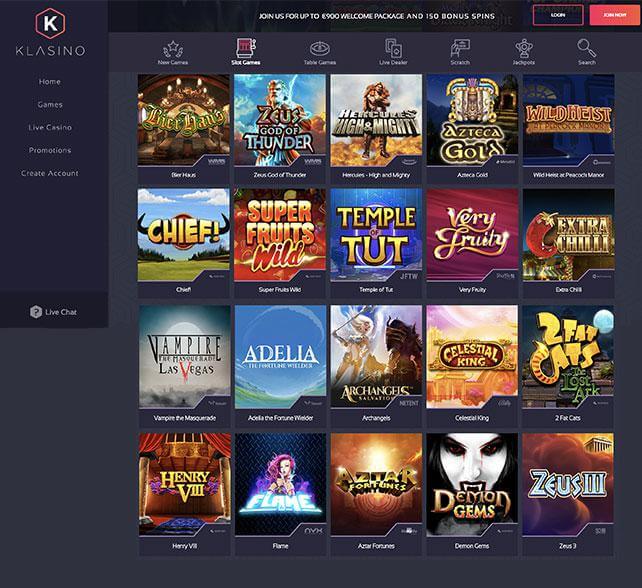Click the "Zeus 3" caption text
The height and width of the screenshot is (588, 642).
568,546
